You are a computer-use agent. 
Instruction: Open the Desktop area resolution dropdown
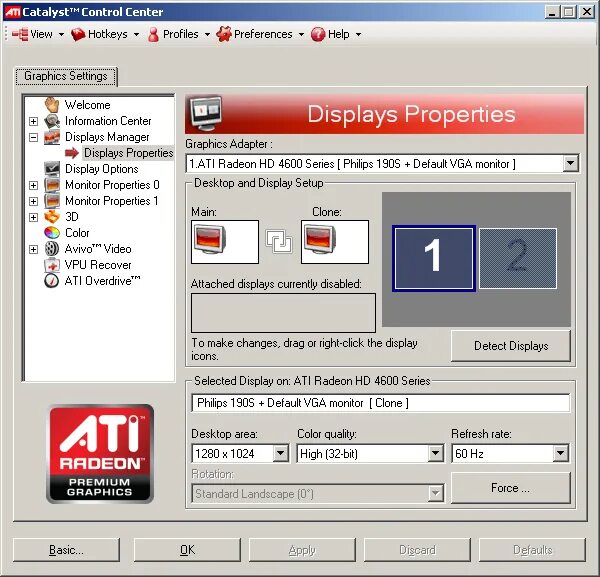coord(281,453)
